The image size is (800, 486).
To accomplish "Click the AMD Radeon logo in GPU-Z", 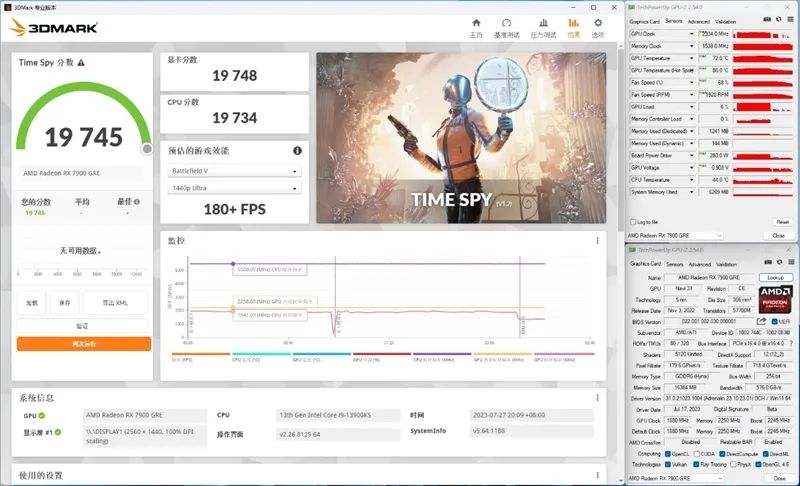I will 776,299.
